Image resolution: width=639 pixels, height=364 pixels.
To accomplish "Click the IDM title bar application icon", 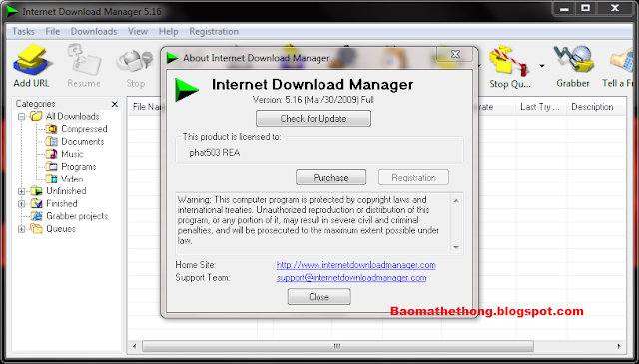I will tap(12, 11).
